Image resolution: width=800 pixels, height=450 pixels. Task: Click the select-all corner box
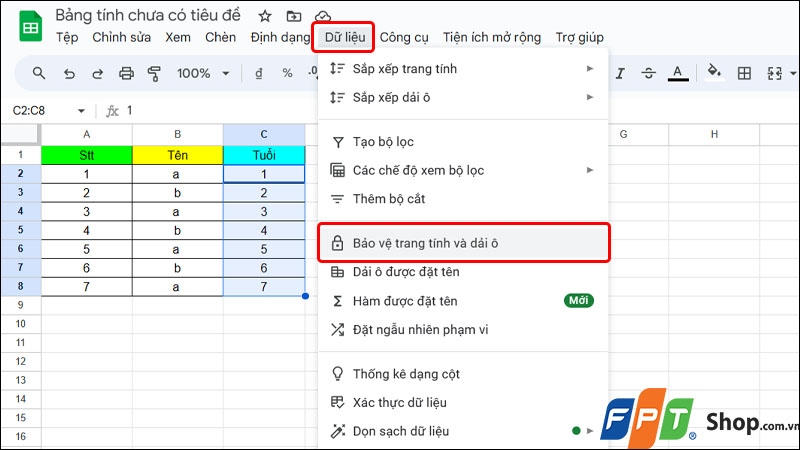20,135
